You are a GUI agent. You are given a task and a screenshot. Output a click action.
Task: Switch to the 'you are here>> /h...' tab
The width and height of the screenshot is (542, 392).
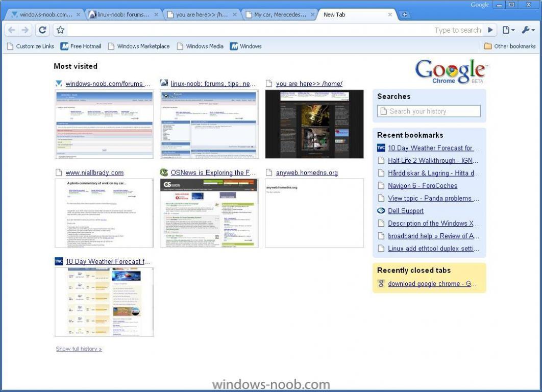point(201,14)
